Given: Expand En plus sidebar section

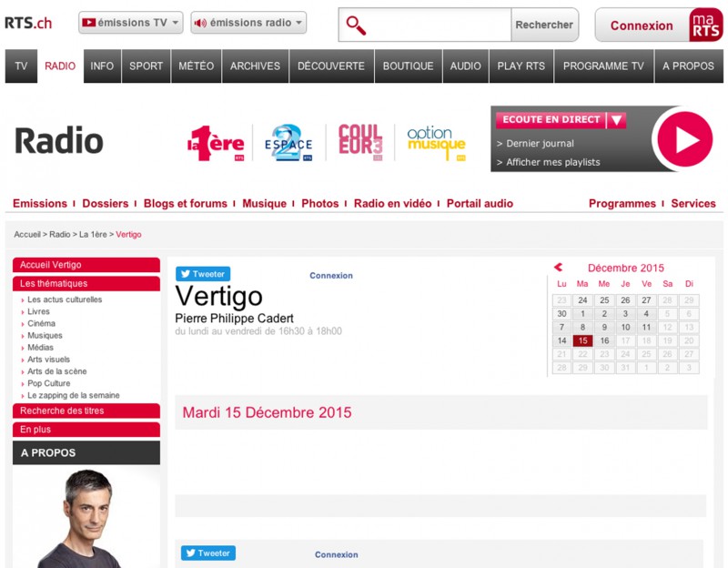Looking at the screenshot, I should point(86,429).
